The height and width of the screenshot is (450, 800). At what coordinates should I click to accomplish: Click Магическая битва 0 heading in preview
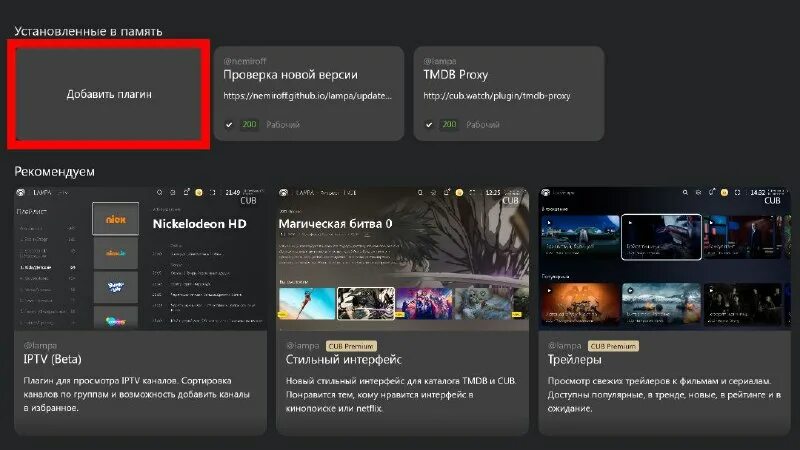tap(335, 223)
